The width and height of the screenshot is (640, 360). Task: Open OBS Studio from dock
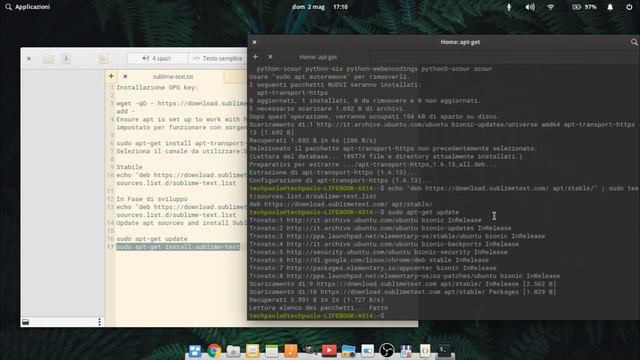(x=387, y=351)
